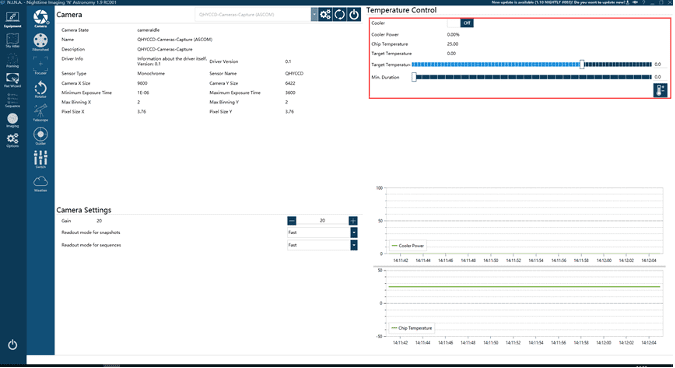Click the power icon at sidebar bottom
Image resolution: width=675 pixels, height=368 pixels.
click(x=12, y=345)
